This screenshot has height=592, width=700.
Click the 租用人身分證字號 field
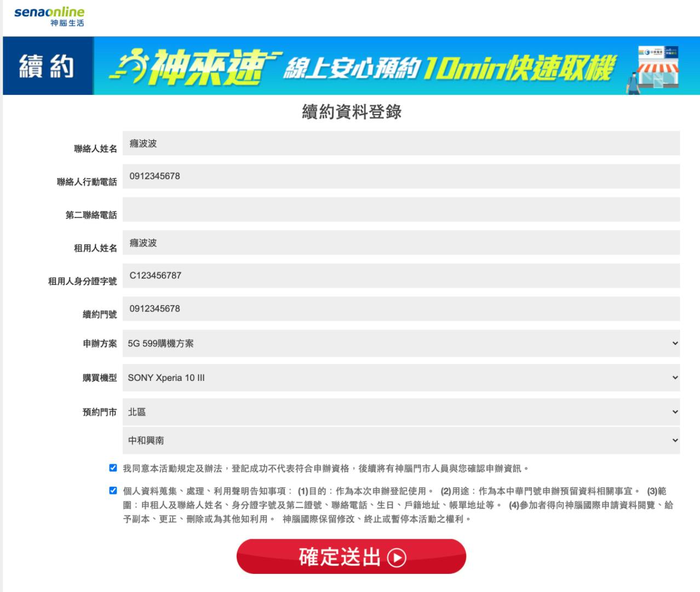click(x=401, y=276)
